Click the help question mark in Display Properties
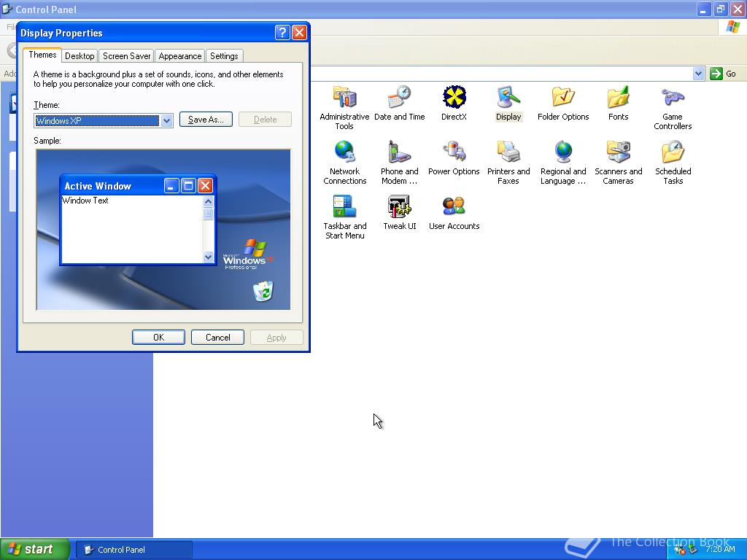This screenshot has width=747, height=560. tap(282, 32)
